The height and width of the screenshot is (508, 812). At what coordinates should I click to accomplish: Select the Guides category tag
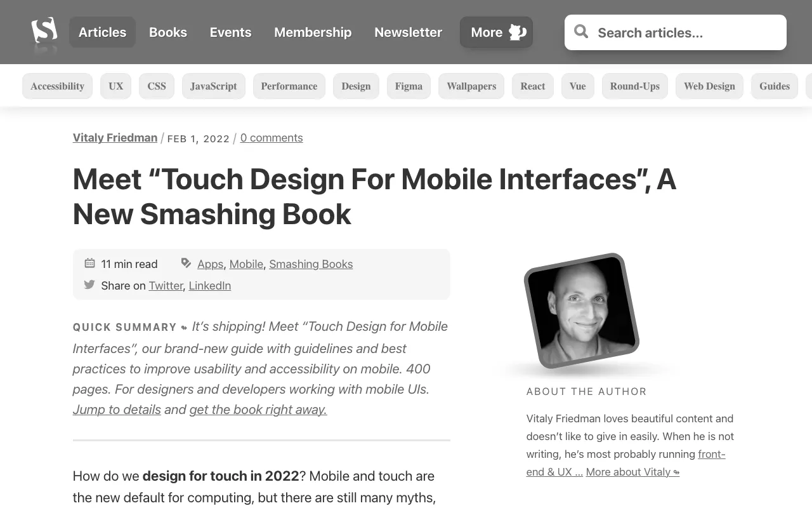(x=775, y=86)
